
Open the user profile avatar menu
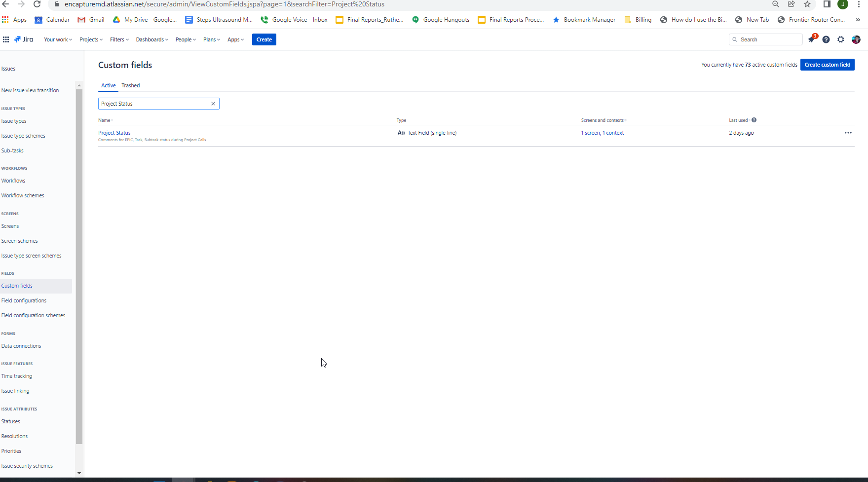tap(856, 39)
